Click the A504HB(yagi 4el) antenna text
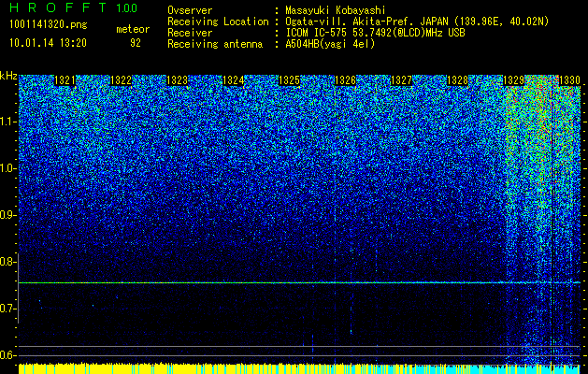Image resolution: width=588 pixels, height=374 pixels. point(330,44)
